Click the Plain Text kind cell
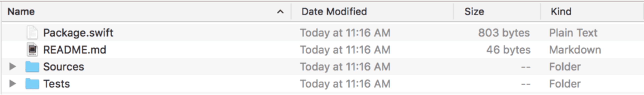 [x=573, y=33]
